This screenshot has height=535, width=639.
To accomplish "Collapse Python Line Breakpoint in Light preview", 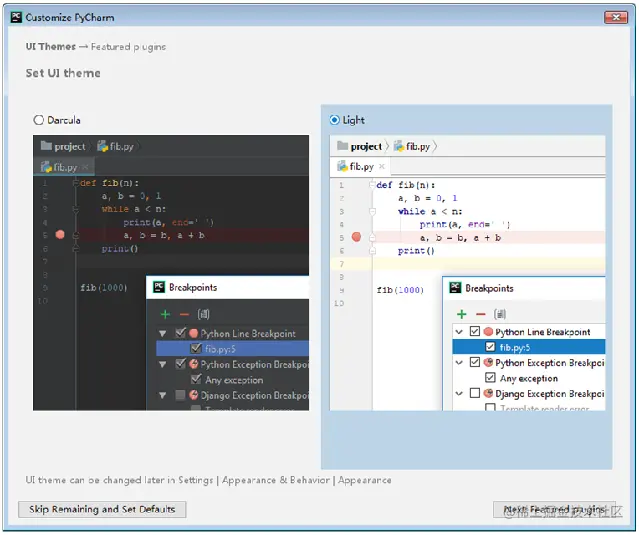I will pyautogui.click(x=459, y=332).
